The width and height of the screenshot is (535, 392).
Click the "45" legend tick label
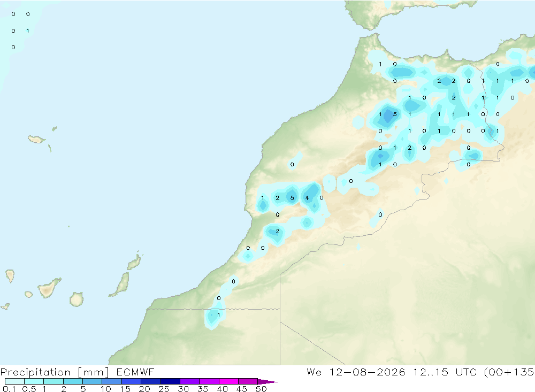pos(242,389)
